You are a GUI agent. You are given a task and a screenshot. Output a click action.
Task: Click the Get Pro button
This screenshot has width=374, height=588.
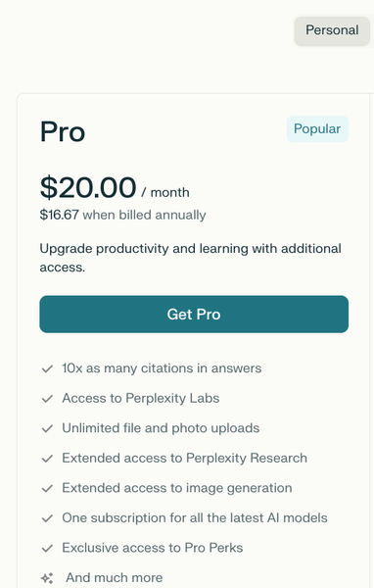[x=194, y=314]
